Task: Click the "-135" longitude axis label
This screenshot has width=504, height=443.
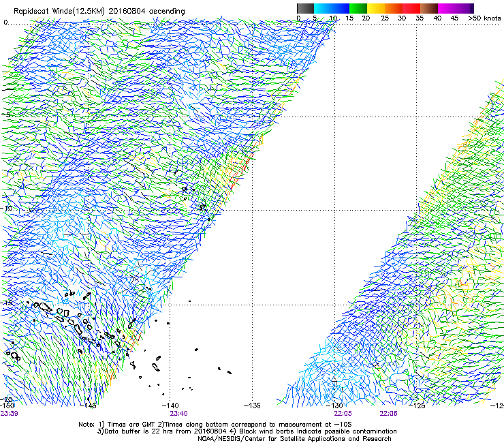Action: [252, 406]
